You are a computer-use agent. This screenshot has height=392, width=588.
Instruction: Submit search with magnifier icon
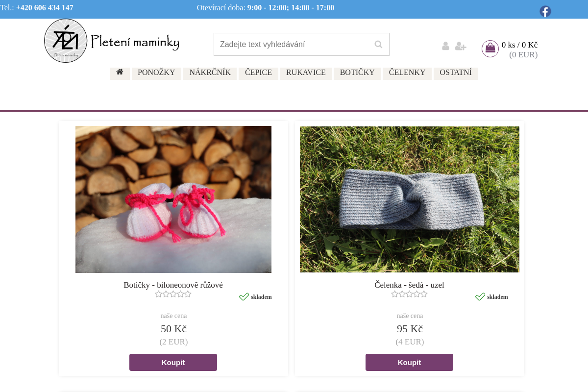[x=378, y=45]
